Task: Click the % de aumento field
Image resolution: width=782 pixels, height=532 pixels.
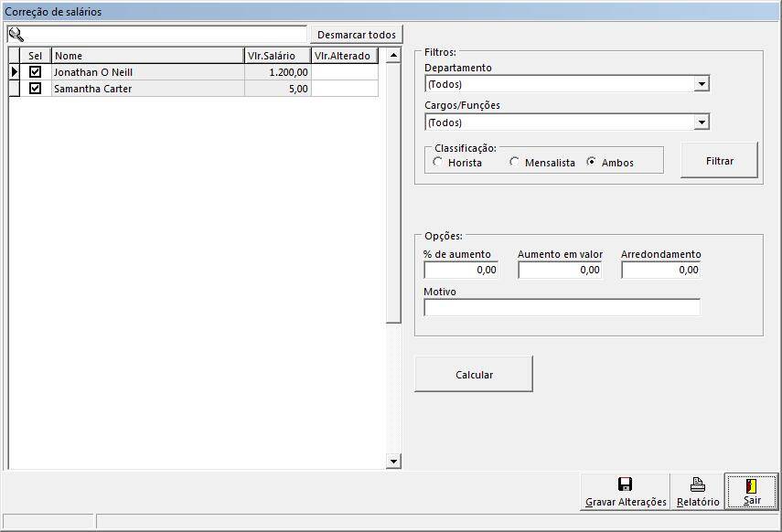Action: click(461, 270)
